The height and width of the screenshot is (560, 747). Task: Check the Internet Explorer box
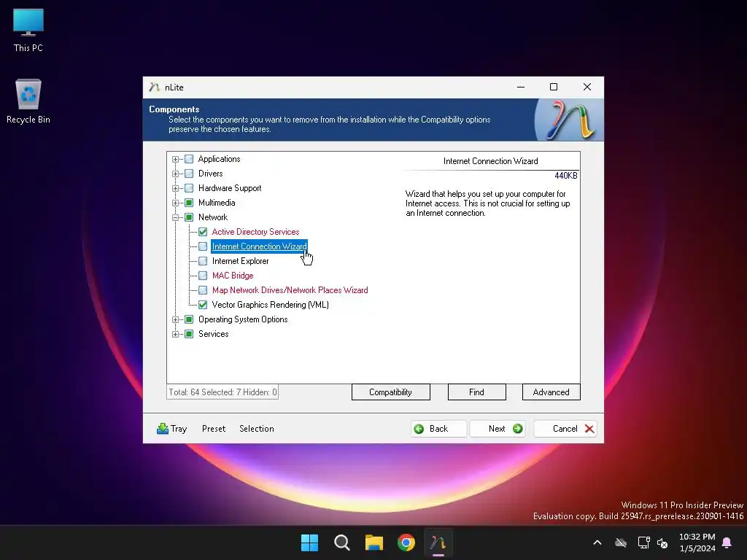point(203,261)
